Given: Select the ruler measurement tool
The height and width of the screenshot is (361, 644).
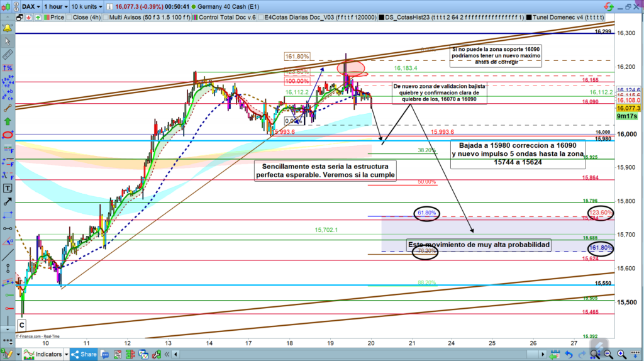Looking at the screenshot, I should click(x=8, y=53).
